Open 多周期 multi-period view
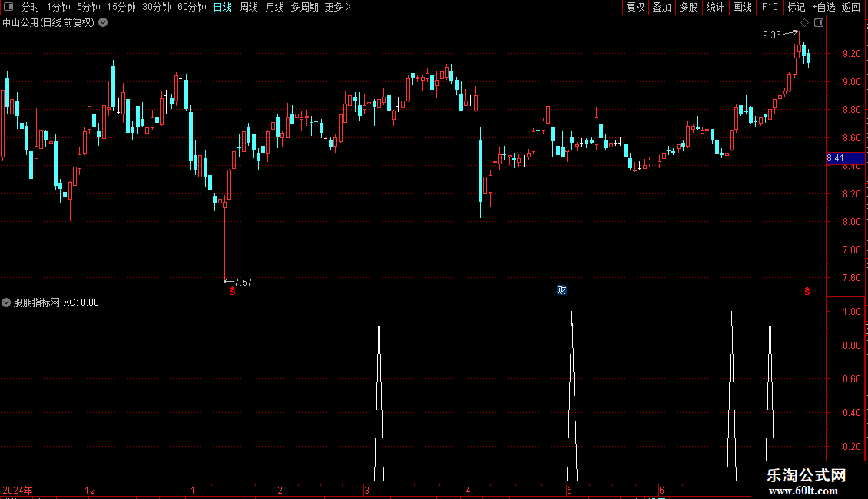868x499 pixels. [x=304, y=7]
